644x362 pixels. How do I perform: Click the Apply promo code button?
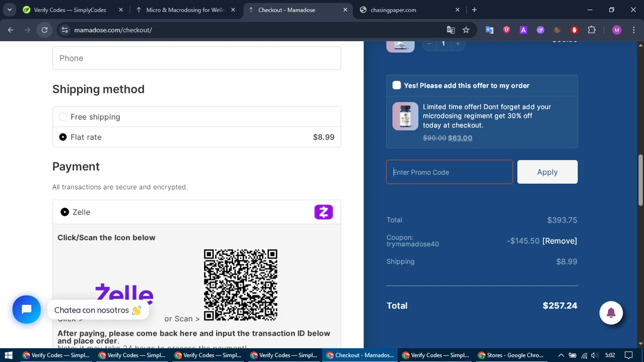[547, 172]
